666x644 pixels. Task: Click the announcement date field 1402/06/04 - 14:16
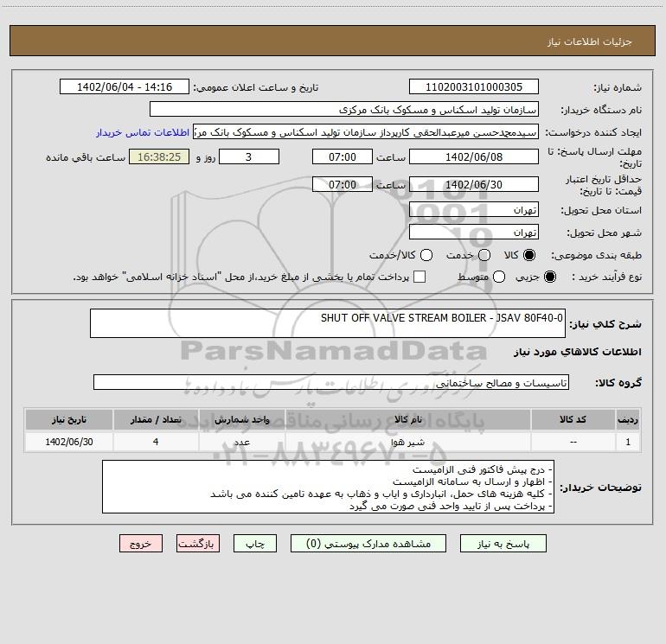click(x=125, y=87)
